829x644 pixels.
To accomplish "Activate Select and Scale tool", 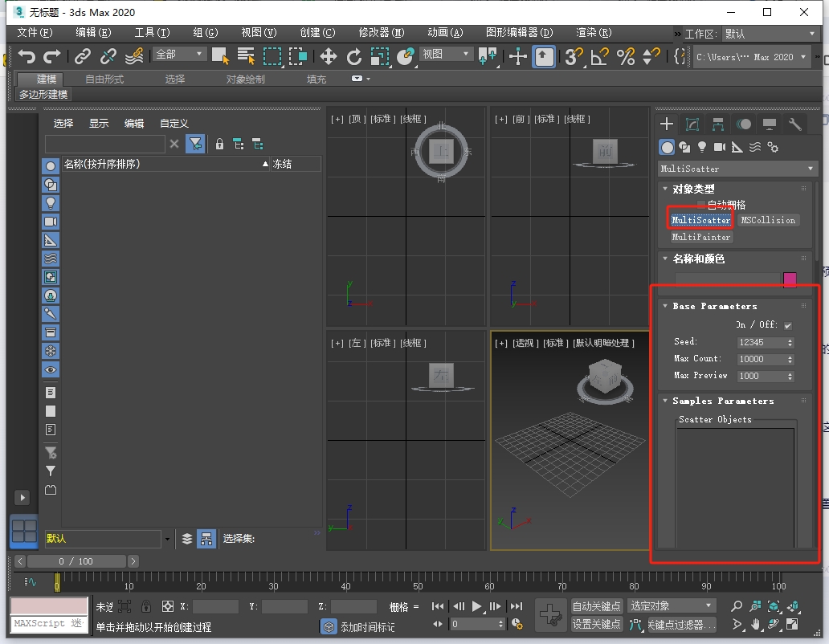I will [380, 56].
